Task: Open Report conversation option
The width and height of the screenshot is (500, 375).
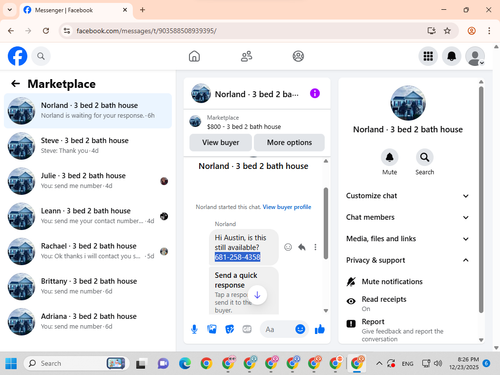Action: [x=408, y=330]
